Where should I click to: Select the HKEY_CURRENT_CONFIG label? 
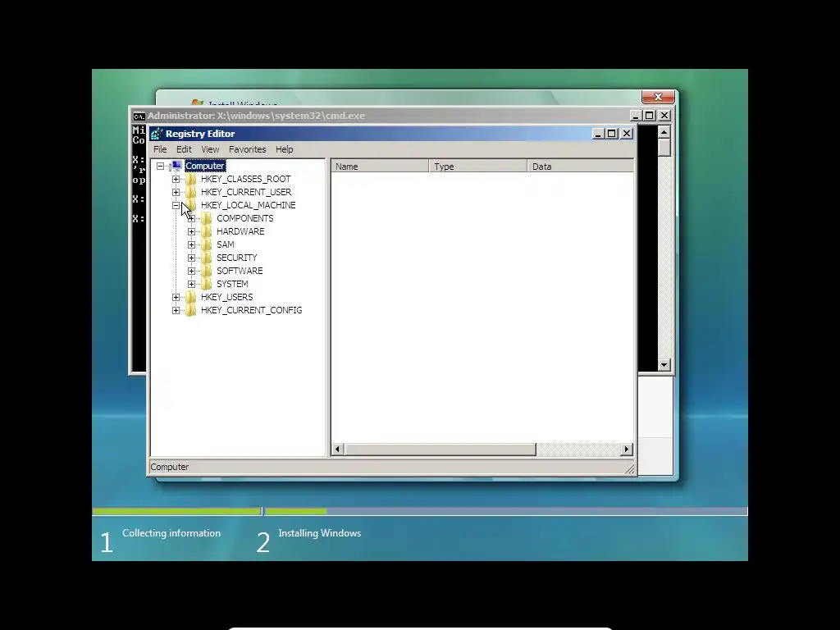tap(251, 310)
